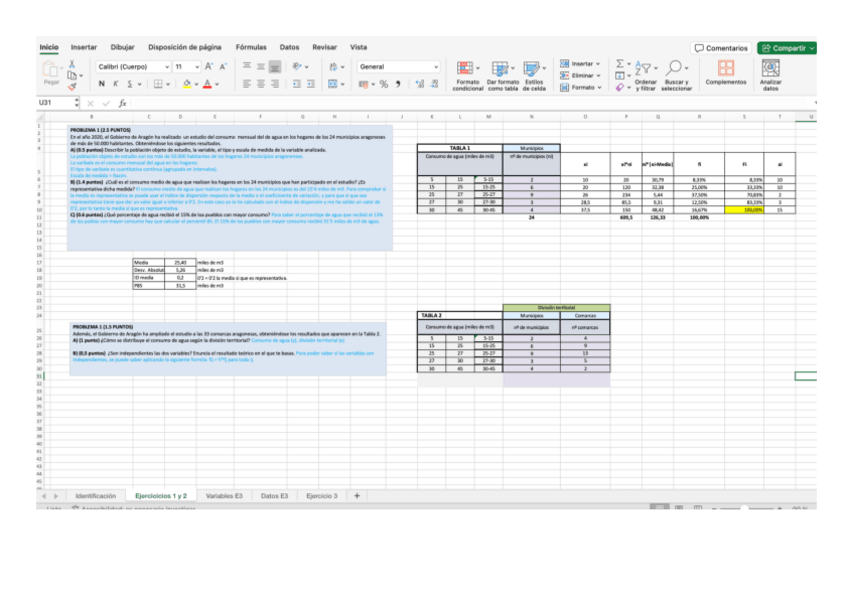848x599 pixels.
Task: Open the Variables E3 sheet tab
Action: point(224,496)
